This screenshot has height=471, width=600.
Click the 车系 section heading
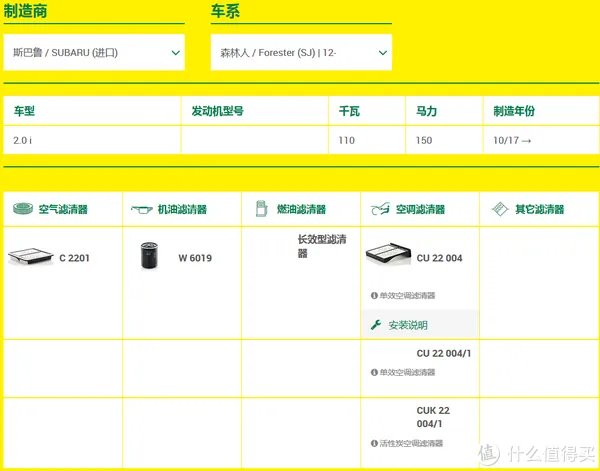click(225, 11)
